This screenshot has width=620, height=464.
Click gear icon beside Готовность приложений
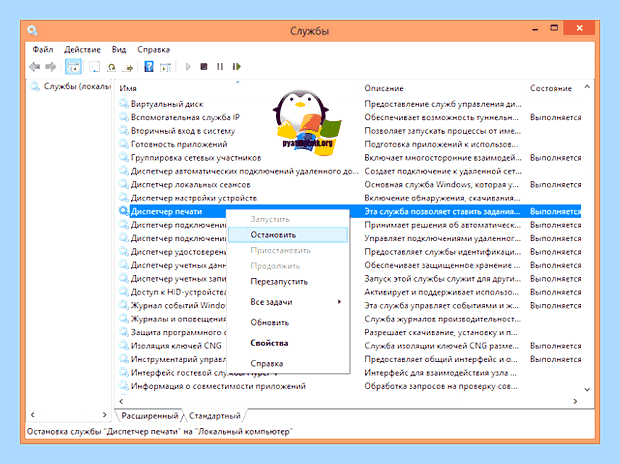pos(124,144)
